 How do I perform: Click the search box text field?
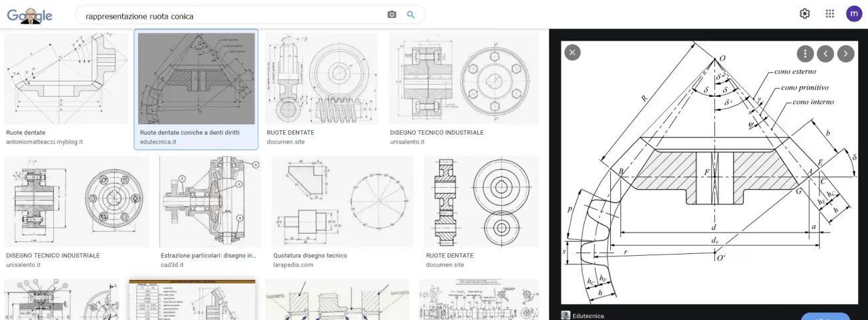pos(234,15)
